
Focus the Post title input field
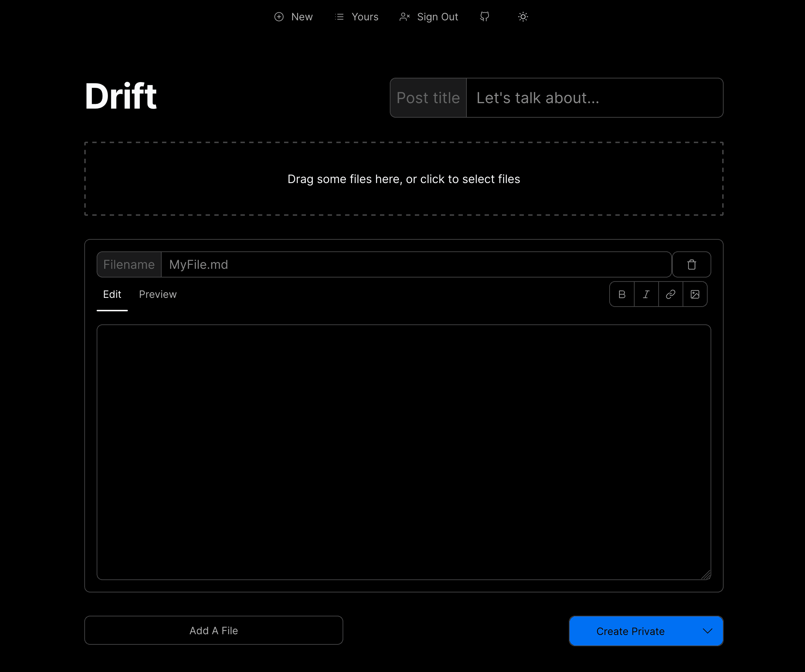point(594,98)
